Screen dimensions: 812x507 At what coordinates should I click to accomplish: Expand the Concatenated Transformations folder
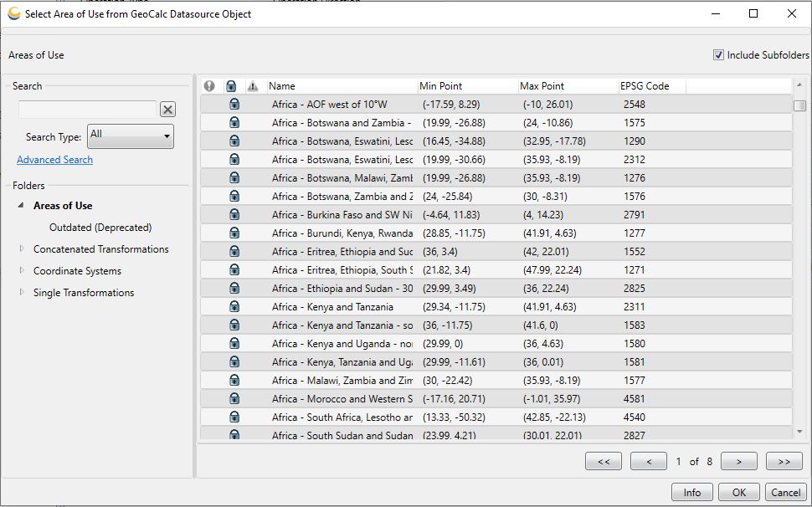coord(22,248)
